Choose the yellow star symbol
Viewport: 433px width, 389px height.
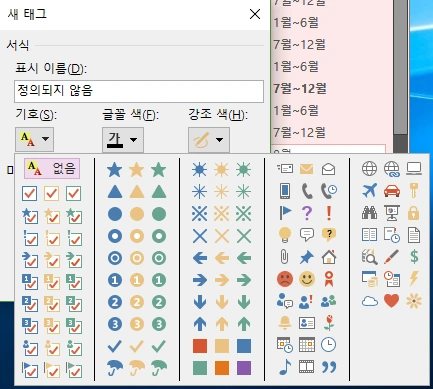click(x=137, y=170)
